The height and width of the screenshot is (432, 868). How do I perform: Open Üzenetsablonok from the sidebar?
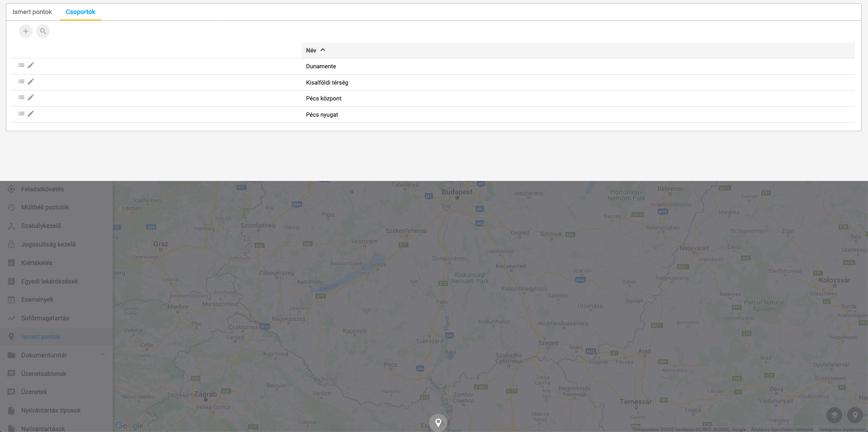click(43, 374)
